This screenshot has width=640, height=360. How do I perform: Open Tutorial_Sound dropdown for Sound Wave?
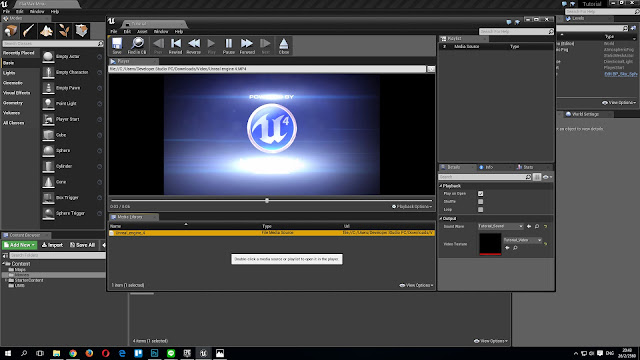click(500, 226)
